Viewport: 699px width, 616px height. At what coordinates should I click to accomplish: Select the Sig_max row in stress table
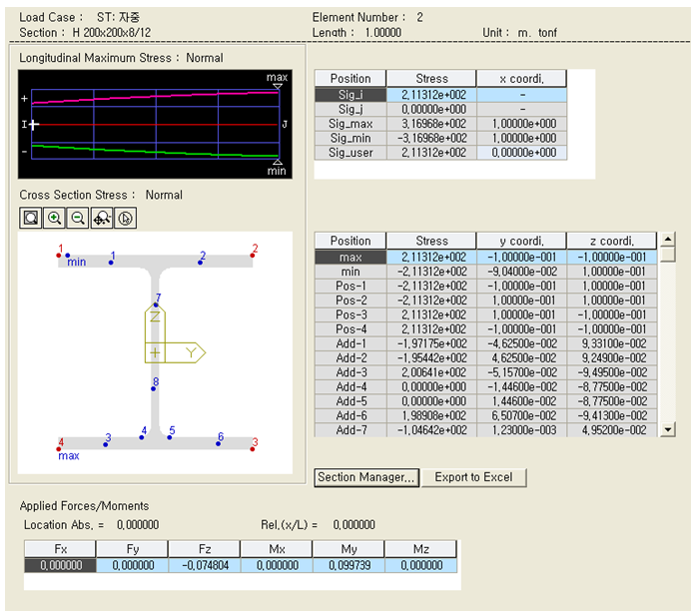coord(349,123)
